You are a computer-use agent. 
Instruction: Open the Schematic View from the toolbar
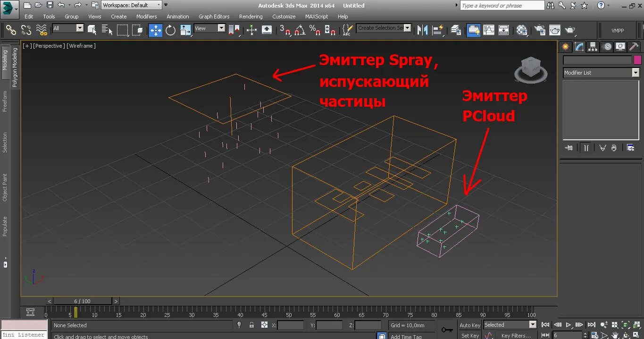[503, 30]
